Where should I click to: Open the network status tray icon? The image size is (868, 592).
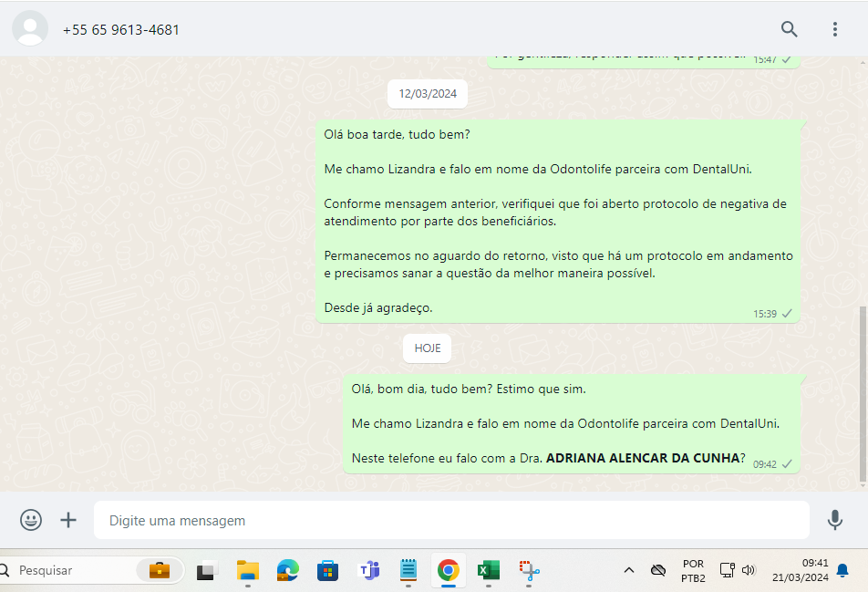pos(727,570)
